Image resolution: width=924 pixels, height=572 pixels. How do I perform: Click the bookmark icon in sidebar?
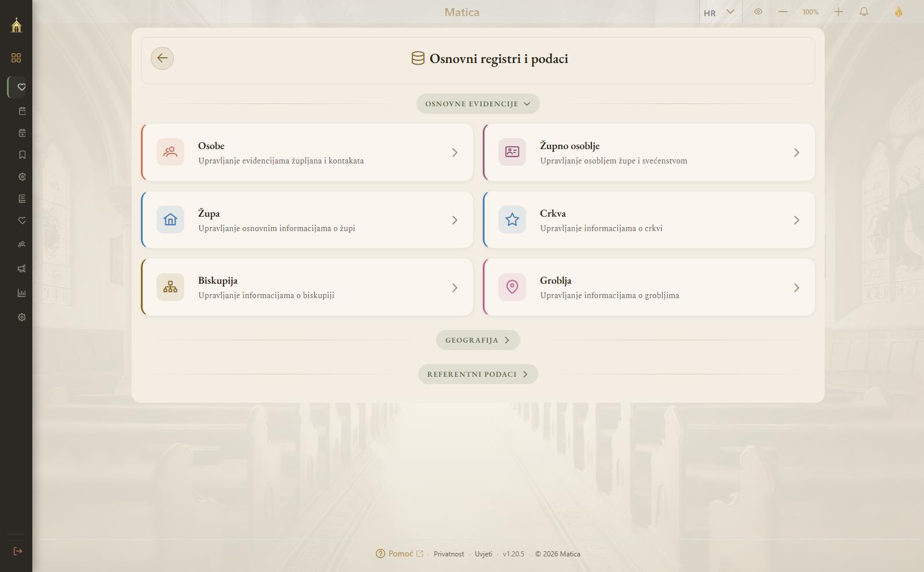[22, 155]
